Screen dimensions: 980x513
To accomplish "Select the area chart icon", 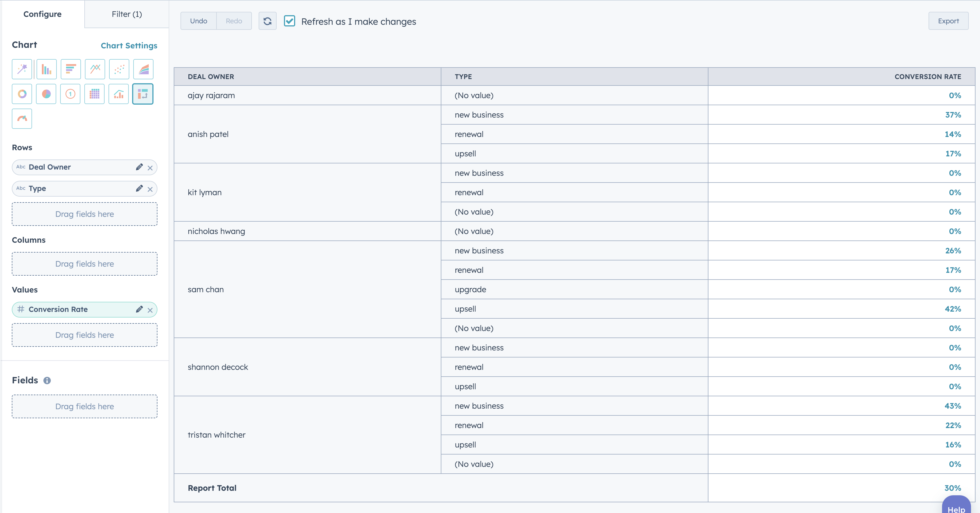I will click(142, 69).
